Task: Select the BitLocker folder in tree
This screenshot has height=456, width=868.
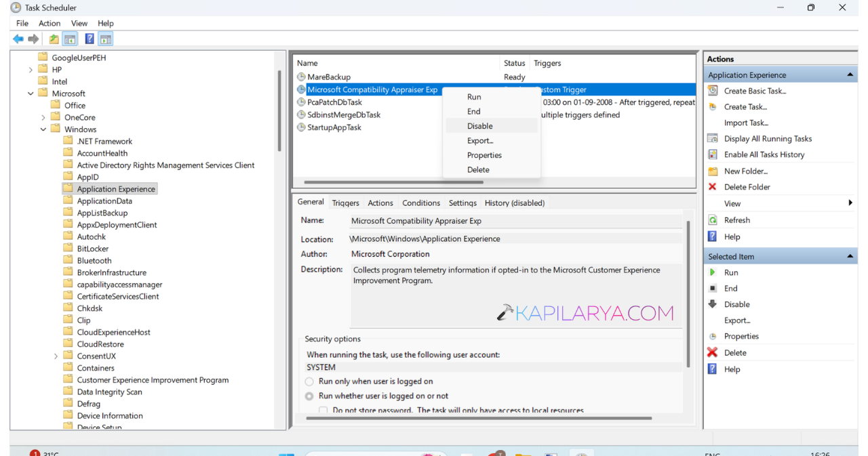Action: (93, 249)
